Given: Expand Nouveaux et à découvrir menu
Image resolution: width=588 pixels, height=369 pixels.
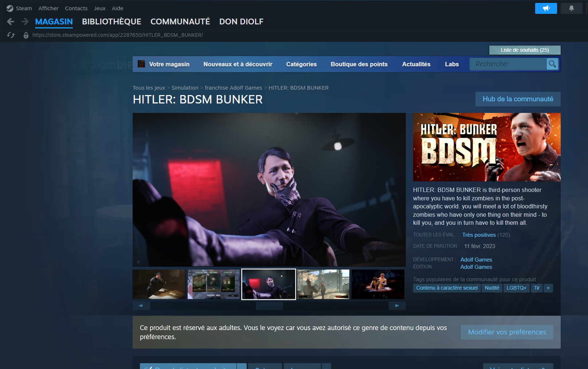Looking at the screenshot, I should coord(238,64).
